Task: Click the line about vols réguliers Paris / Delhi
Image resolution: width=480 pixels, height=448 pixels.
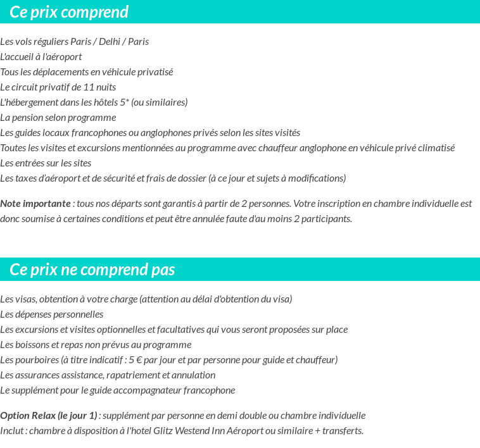Action: (x=74, y=42)
